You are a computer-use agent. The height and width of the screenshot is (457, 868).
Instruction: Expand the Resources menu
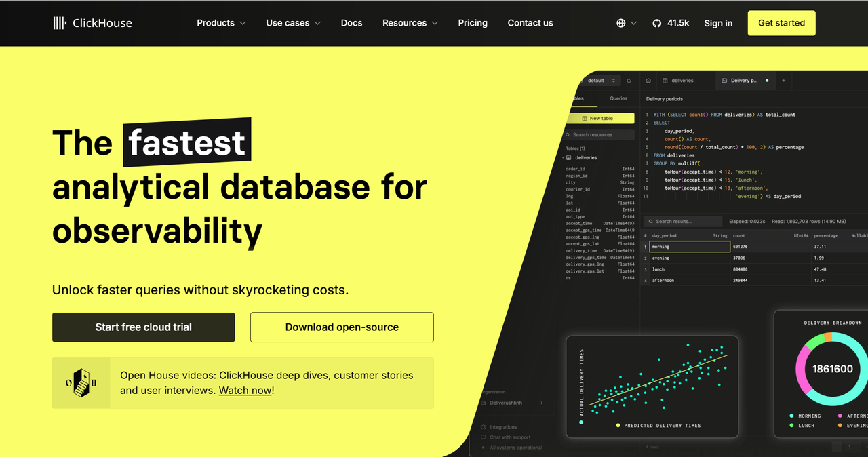click(410, 23)
